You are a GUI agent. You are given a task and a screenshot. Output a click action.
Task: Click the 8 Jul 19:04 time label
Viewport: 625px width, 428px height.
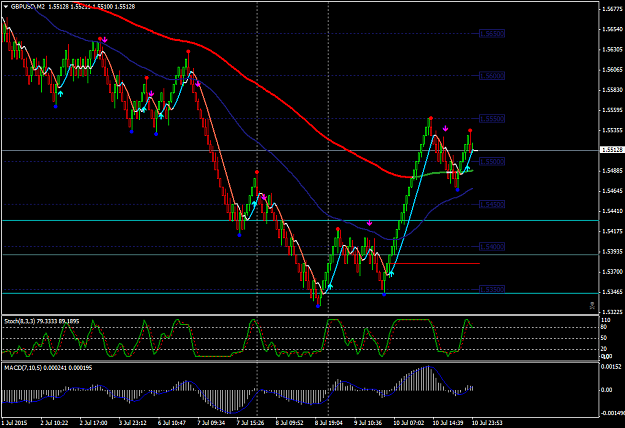329,422
